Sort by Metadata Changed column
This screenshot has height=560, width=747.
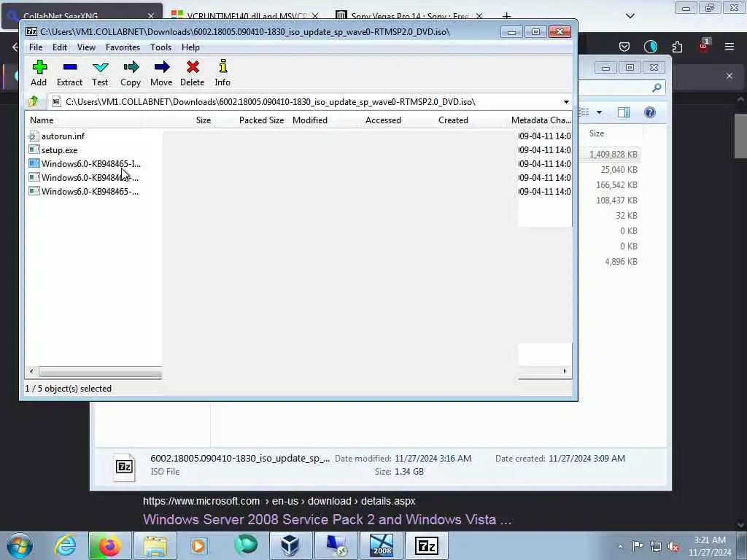pos(541,120)
